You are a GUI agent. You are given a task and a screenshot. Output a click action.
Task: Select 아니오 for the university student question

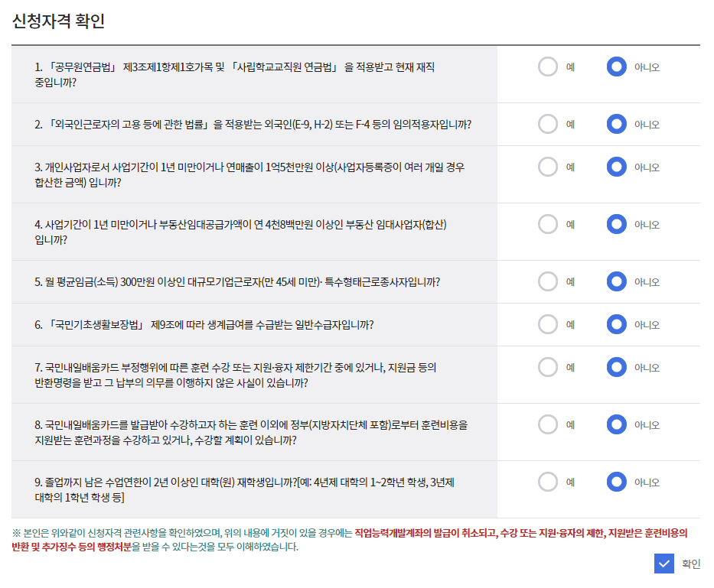617,482
